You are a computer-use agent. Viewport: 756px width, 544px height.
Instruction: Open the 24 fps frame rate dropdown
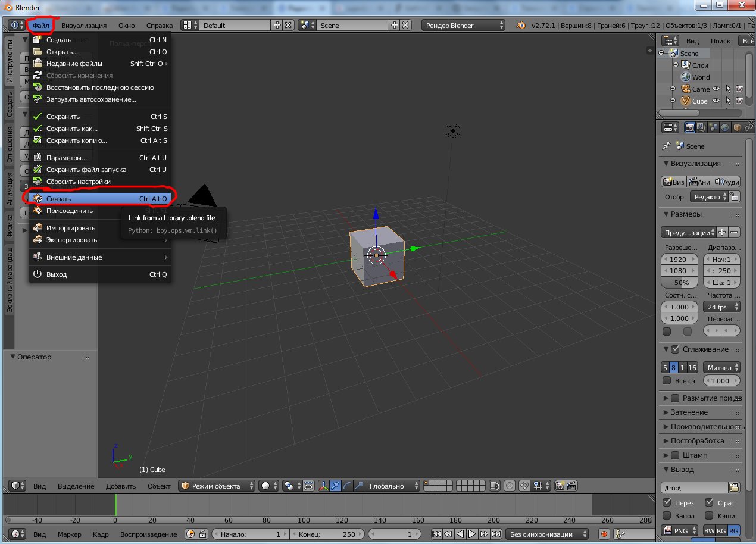click(x=721, y=307)
